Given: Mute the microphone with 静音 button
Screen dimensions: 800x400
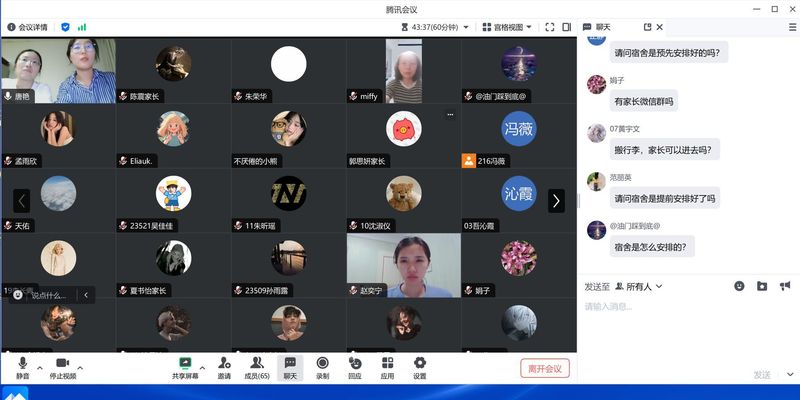Looking at the screenshot, I should click(x=22, y=366).
